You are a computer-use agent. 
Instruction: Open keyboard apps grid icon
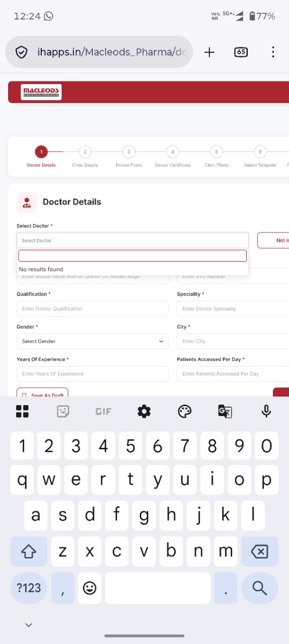22,411
